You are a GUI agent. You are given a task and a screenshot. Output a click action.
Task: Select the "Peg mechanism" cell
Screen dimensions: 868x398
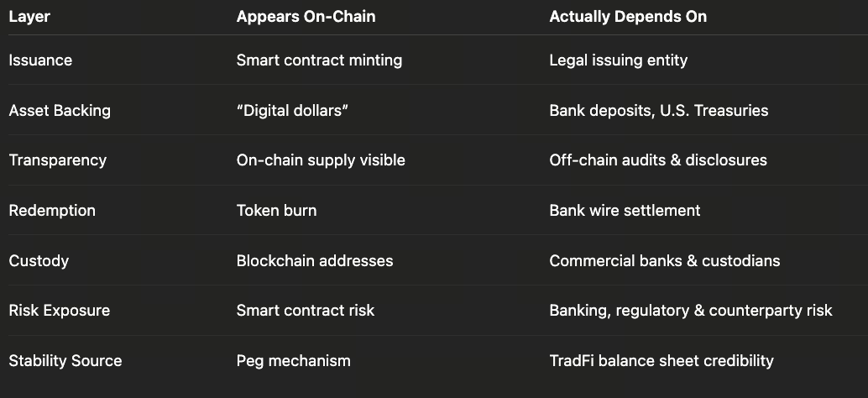click(293, 361)
